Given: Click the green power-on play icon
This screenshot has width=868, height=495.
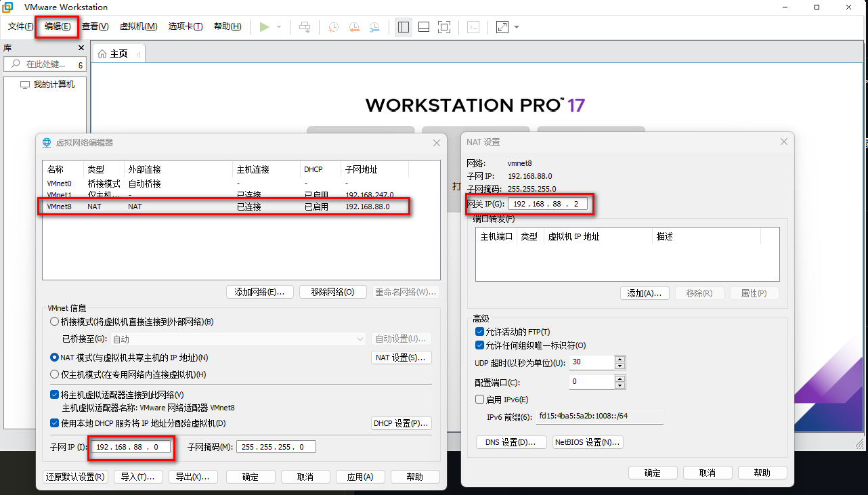Looking at the screenshot, I should click(264, 27).
